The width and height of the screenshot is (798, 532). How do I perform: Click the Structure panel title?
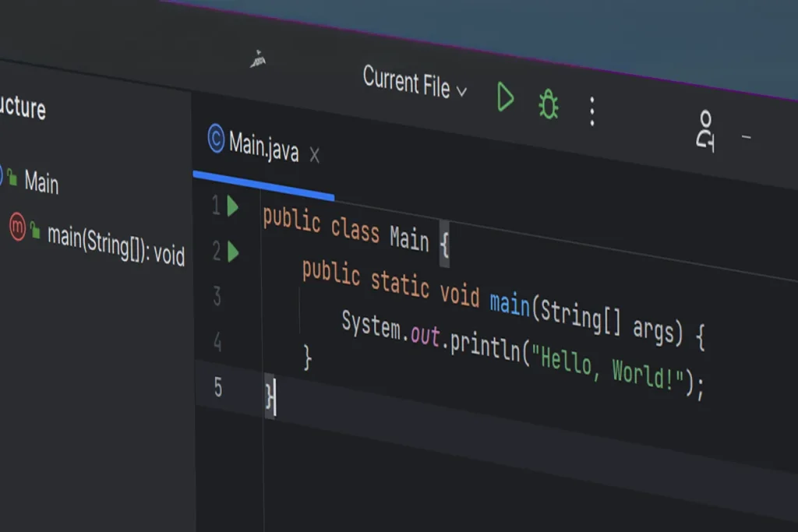click(22, 107)
